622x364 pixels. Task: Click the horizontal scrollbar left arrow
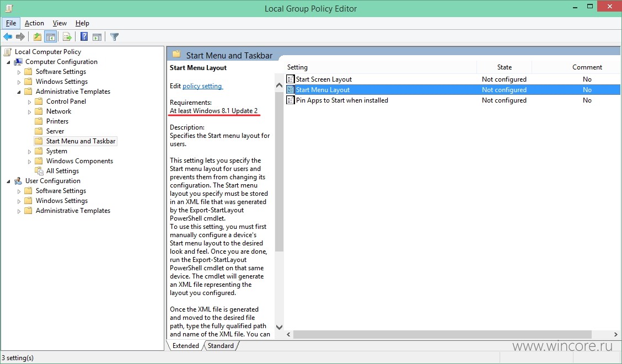(289, 334)
